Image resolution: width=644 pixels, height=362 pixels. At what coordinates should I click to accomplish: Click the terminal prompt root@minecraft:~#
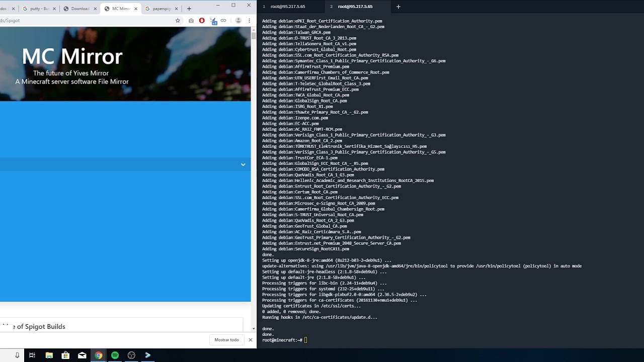(x=282, y=340)
